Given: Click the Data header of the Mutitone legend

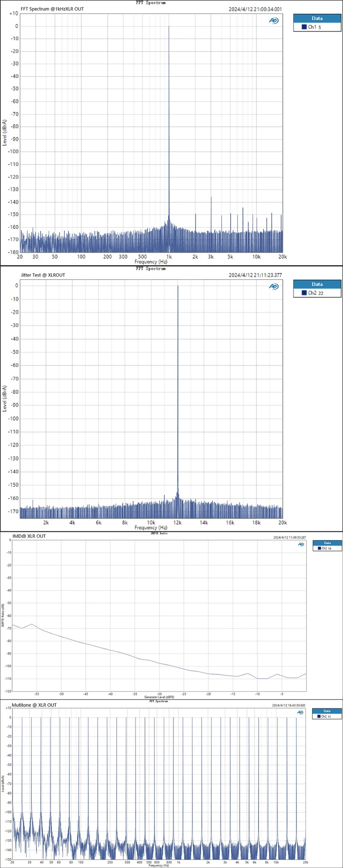Looking at the screenshot, I should tap(327, 711).
